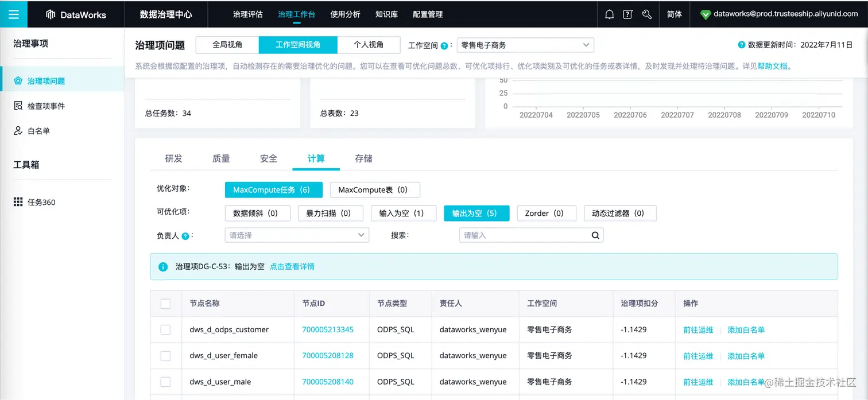This screenshot has width=868, height=400.
Task: Click the info icon in DG-C-53 banner
Action: click(x=163, y=267)
